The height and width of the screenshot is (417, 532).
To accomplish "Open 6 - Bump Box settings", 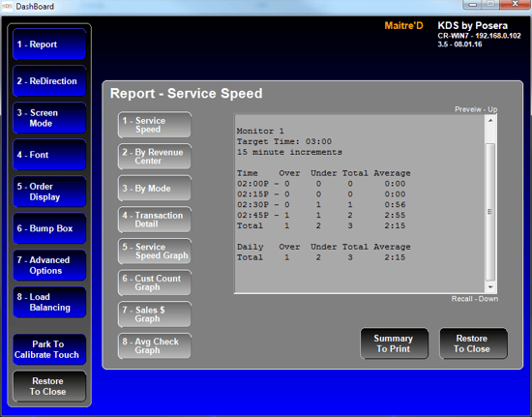I will pos(49,228).
